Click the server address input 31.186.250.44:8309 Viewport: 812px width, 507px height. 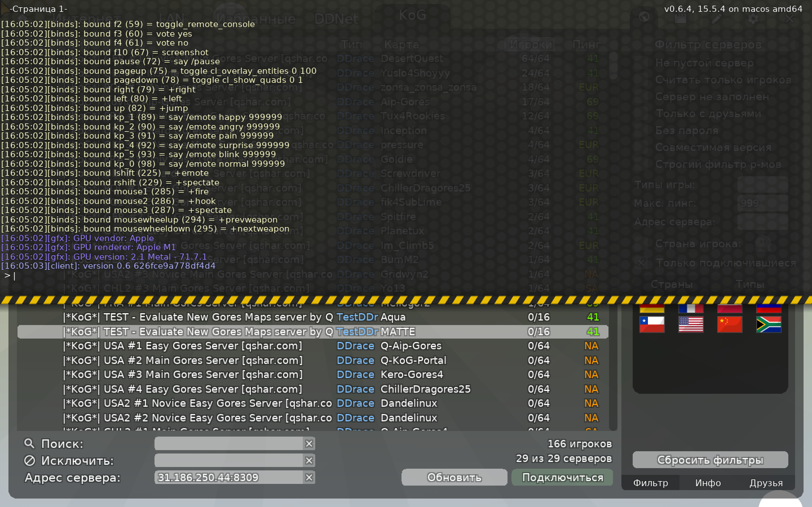[x=228, y=477]
